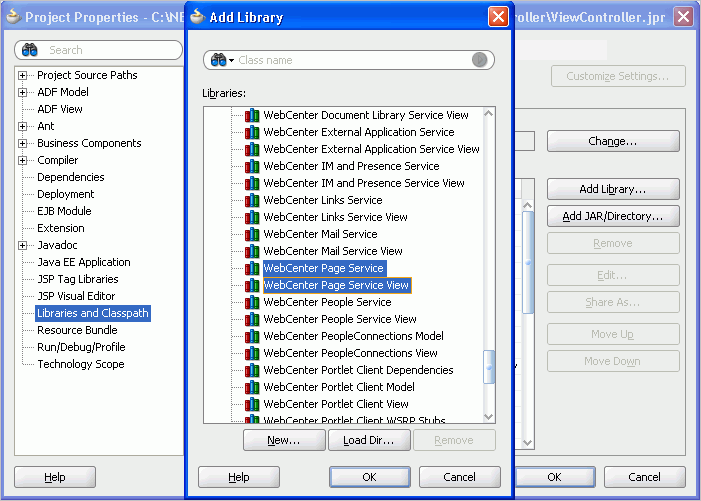
Task: Expand Compiler node
Action: tap(22, 160)
